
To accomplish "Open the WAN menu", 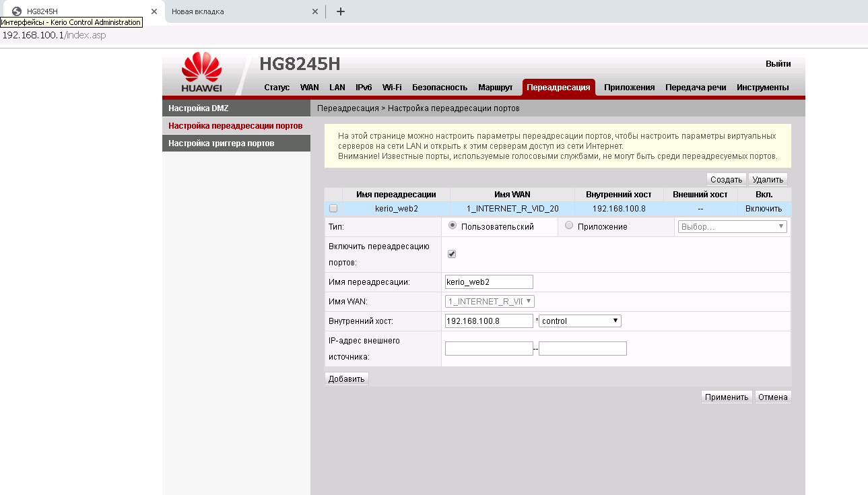I will point(310,88).
